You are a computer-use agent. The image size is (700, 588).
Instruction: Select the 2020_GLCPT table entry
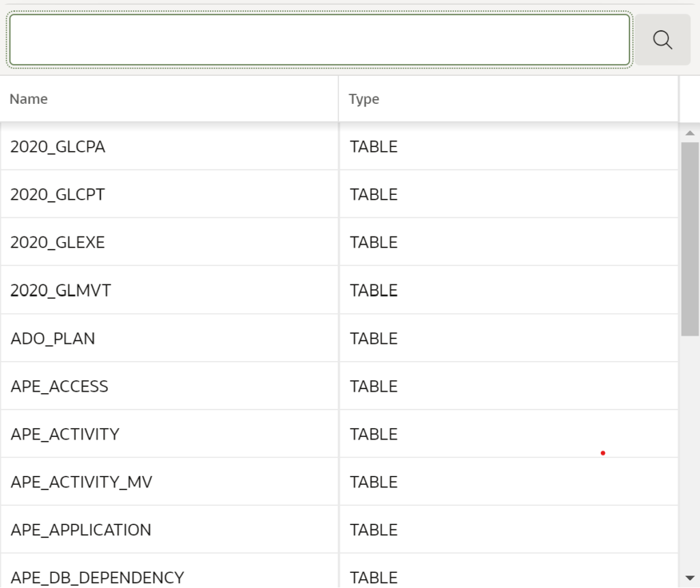point(339,194)
